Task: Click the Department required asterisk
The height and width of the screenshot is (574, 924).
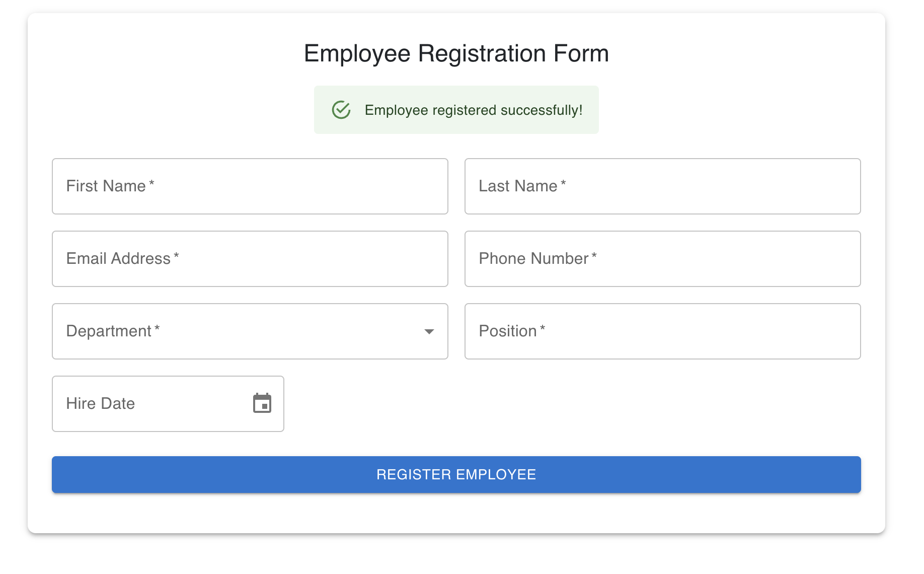Action: 157,328
